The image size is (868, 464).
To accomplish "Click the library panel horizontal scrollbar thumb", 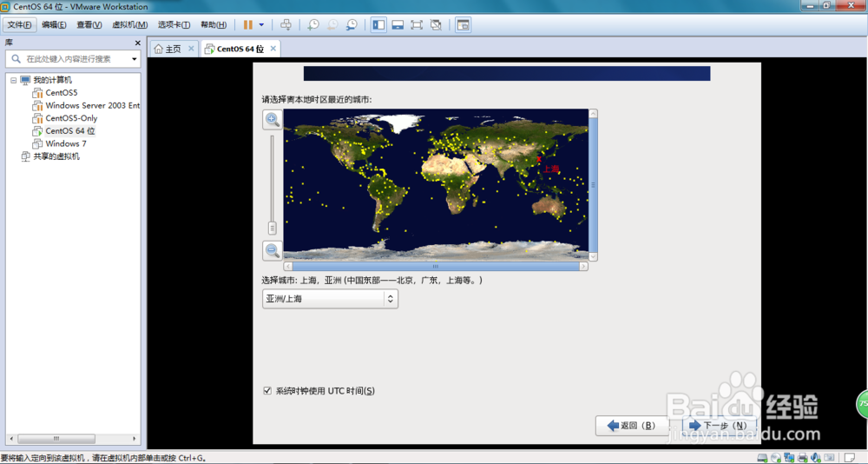I will [56, 439].
